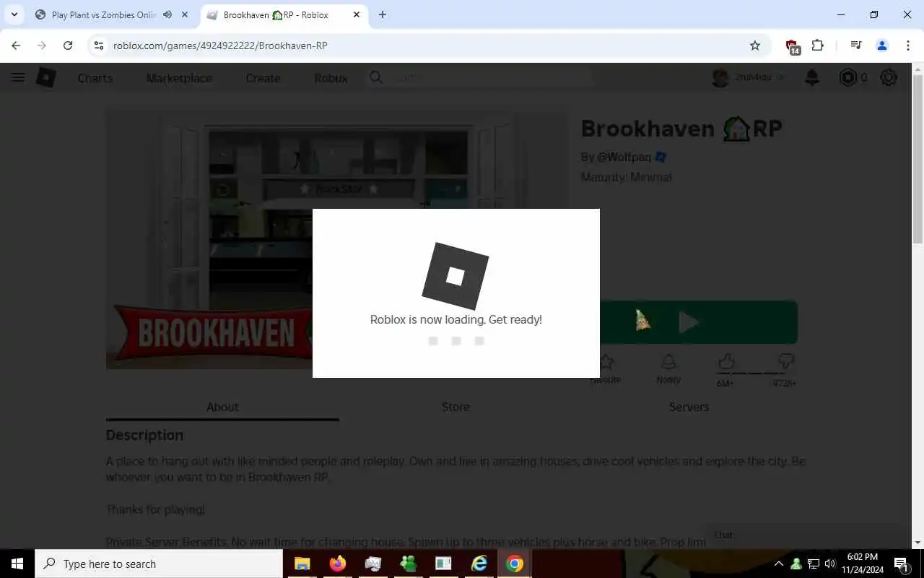The image size is (924, 578).
Task: View site information icon in address bar
Action: coord(99,46)
